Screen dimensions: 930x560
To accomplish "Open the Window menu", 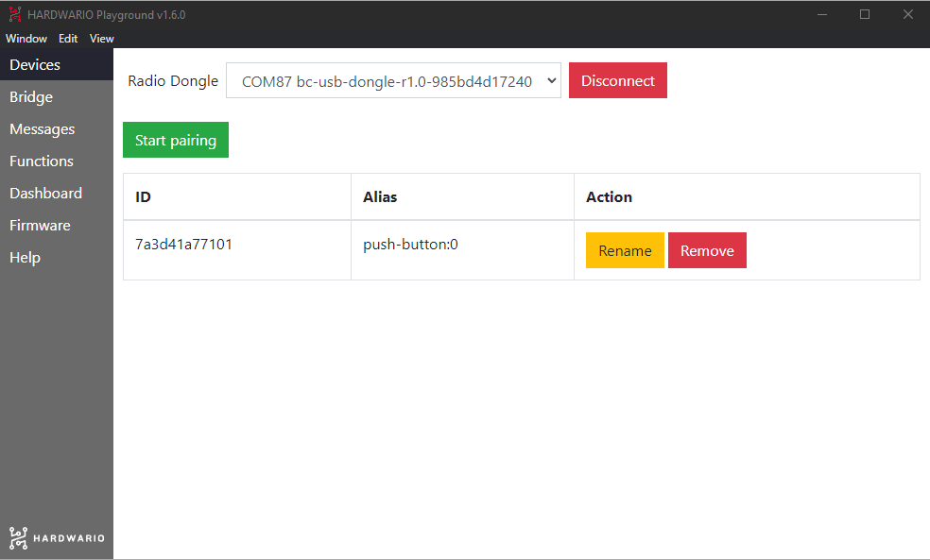I will (x=26, y=39).
